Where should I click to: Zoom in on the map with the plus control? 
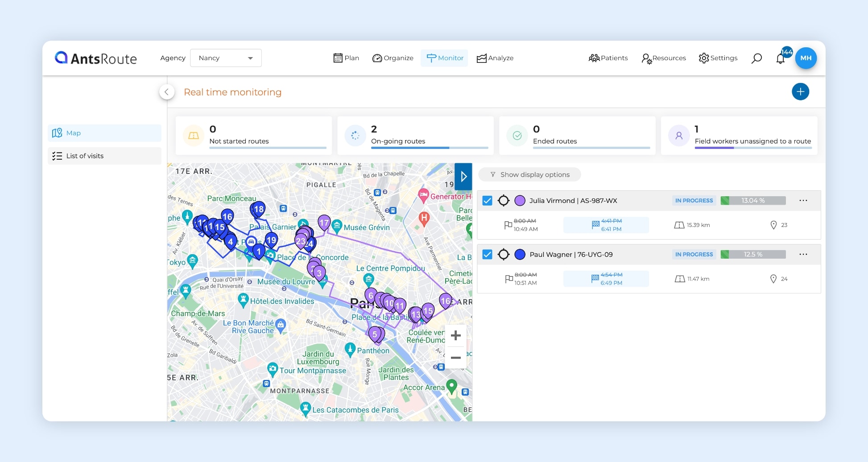[455, 335]
